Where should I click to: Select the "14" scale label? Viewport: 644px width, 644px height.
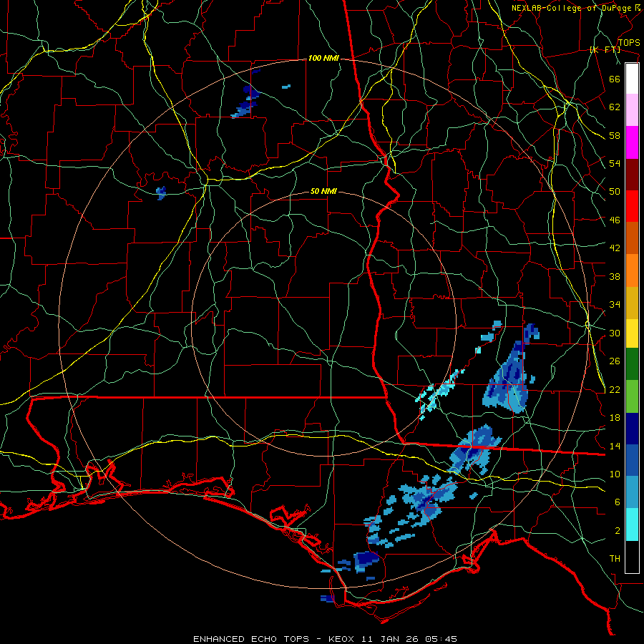click(615, 446)
